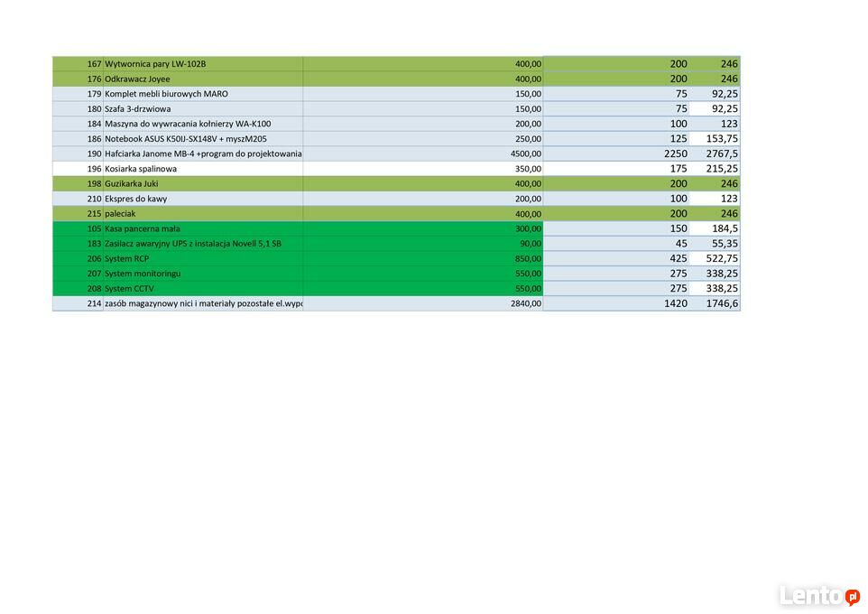Click row number 176
Image resolution: width=868 pixels, height=614 pixels.
point(78,79)
